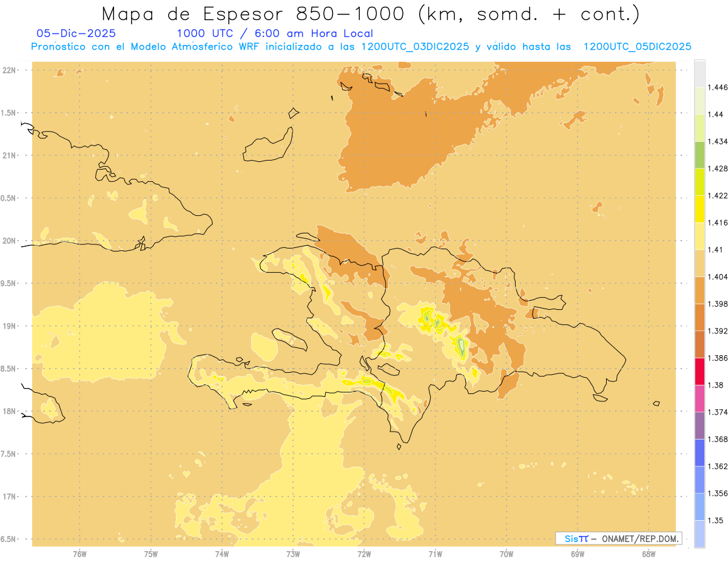The width and height of the screenshot is (728, 562).
Task: Click the light gray top legend swatch above 1.446
Action: [699, 73]
